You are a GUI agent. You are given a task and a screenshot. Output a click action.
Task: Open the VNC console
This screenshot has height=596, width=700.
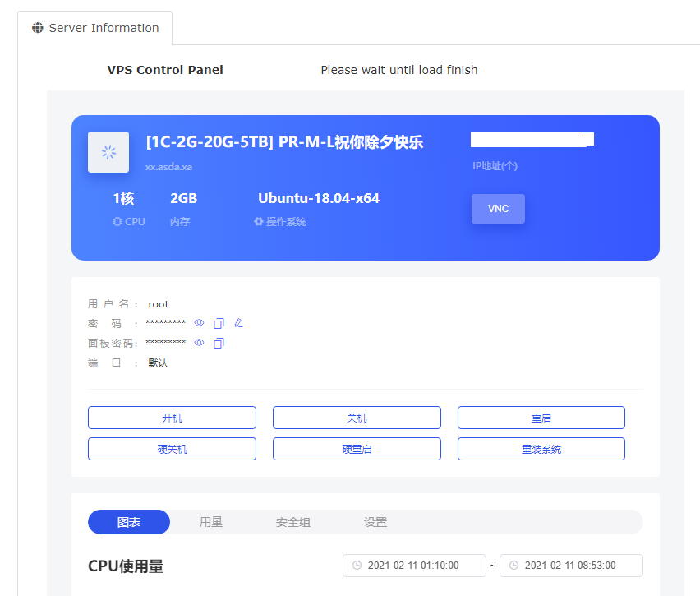pyautogui.click(x=498, y=209)
